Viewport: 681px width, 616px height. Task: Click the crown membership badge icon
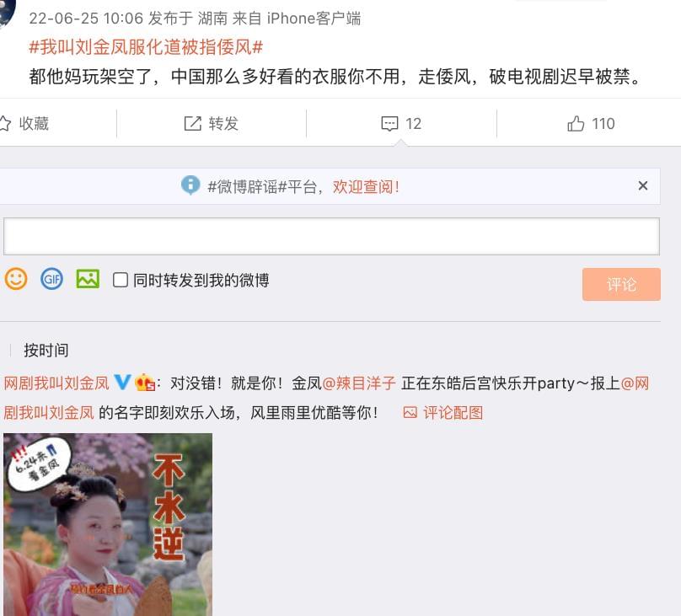[x=145, y=383]
